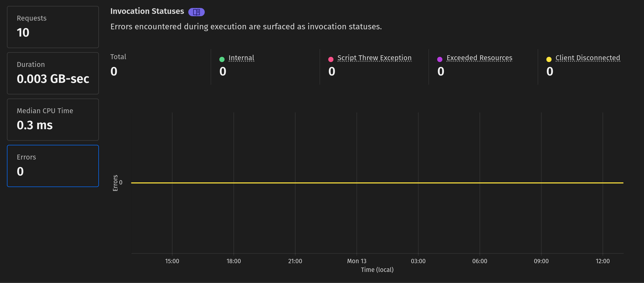This screenshot has width=644, height=283.
Task: Open the Invocation Statuses documentation icon
Action: [x=196, y=12]
